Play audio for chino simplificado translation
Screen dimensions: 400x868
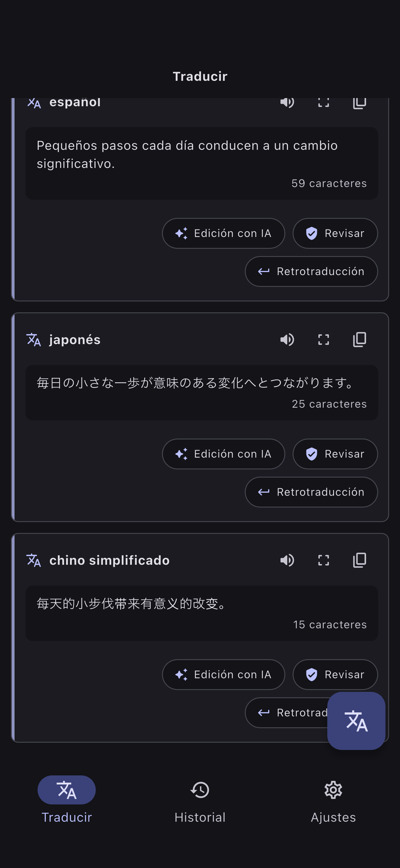(287, 561)
